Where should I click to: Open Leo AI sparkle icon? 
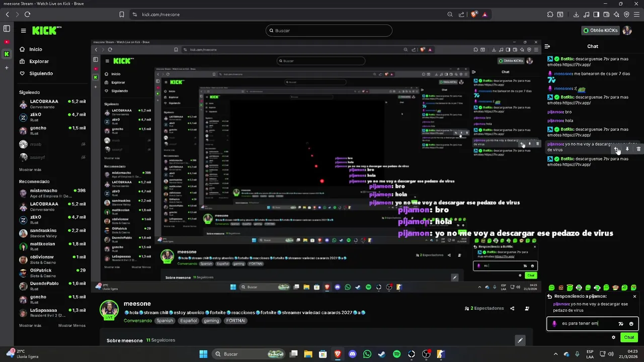616,15
